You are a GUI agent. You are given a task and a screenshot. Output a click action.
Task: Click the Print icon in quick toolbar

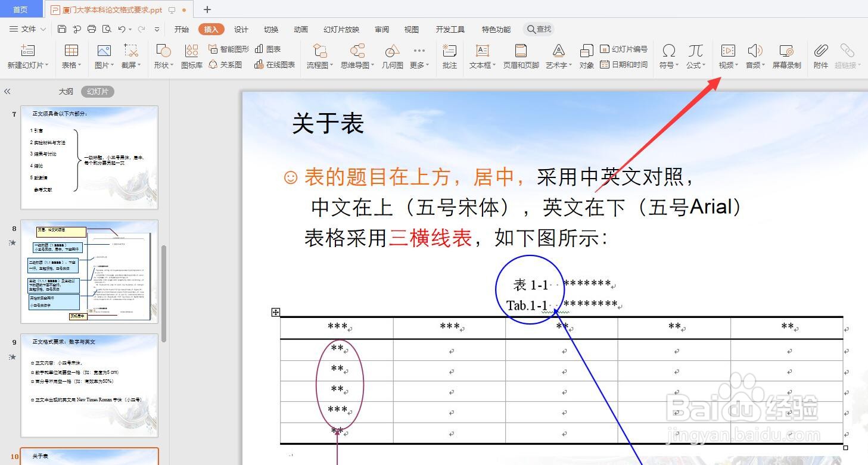pyautogui.click(x=92, y=29)
